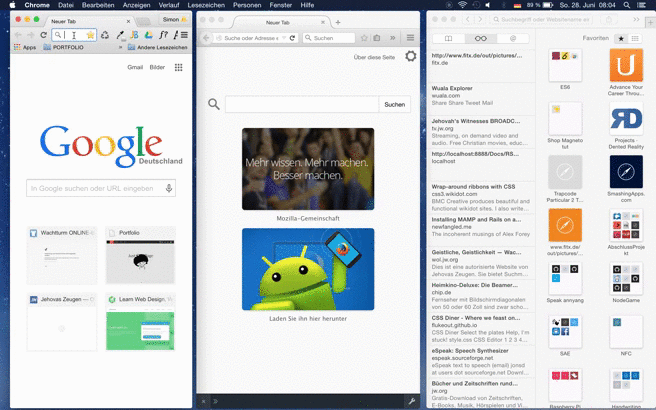Screen dimensions: 656x410
Task: Click the recycle extension icon in Chrome toolbar
Action: (x=105, y=35)
